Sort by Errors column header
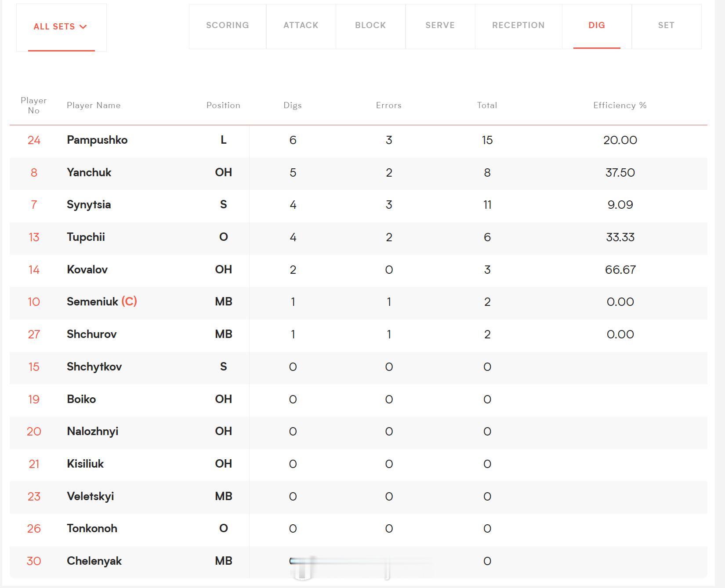 tap(389, 105)
